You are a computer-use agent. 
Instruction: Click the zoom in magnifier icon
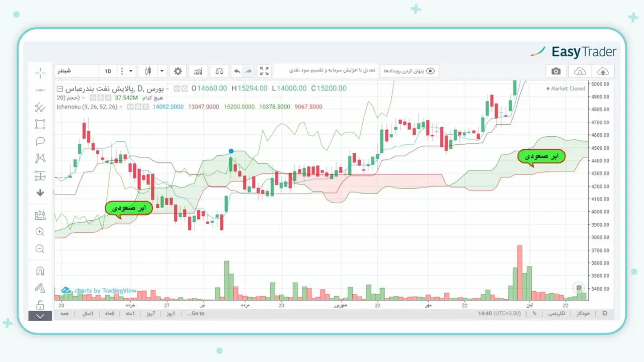tap(40, 232)
